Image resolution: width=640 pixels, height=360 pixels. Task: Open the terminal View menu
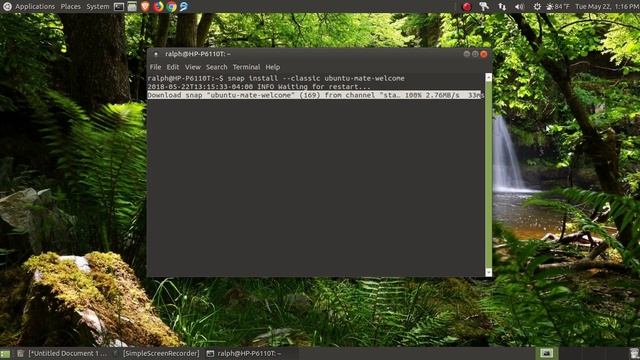(x=193, y=67)
